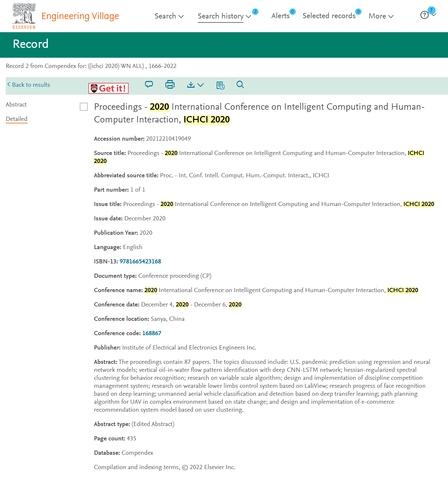Click the publisher 'Institute of Electrical and Electronics Engineers Inc.'
This screenshot has width=448, height=493.
pos(189,348)
